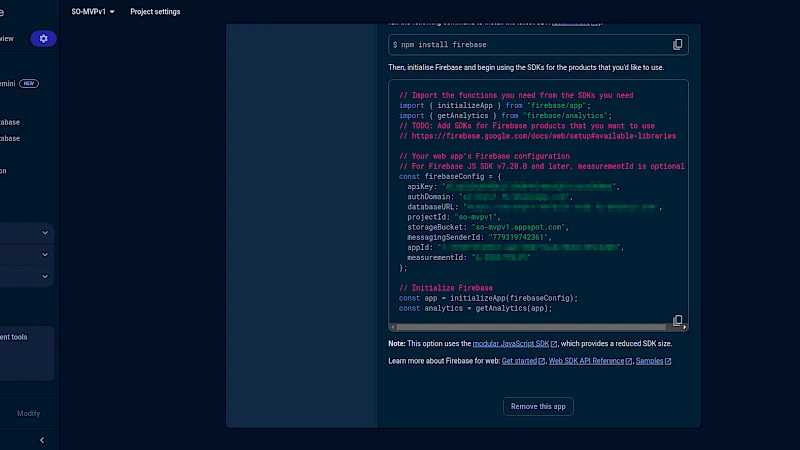This screenshot has height=450, width=800.
Task: Click the "// Initialize Firebase" comment
Action: click(445, 288)
